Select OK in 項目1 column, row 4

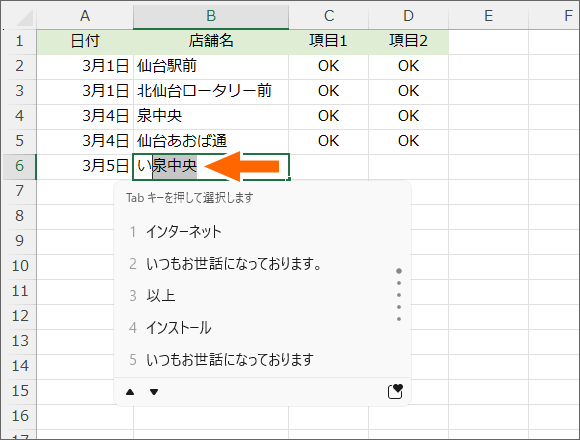pos(328,116)
